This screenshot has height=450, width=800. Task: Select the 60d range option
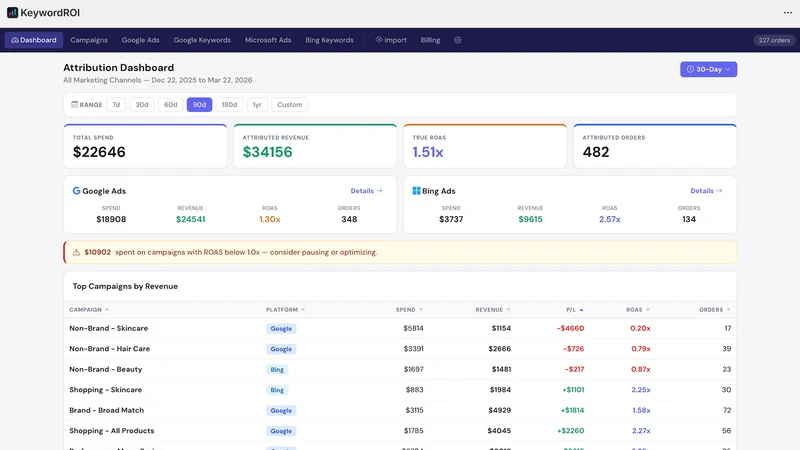[x=170, y=105]
